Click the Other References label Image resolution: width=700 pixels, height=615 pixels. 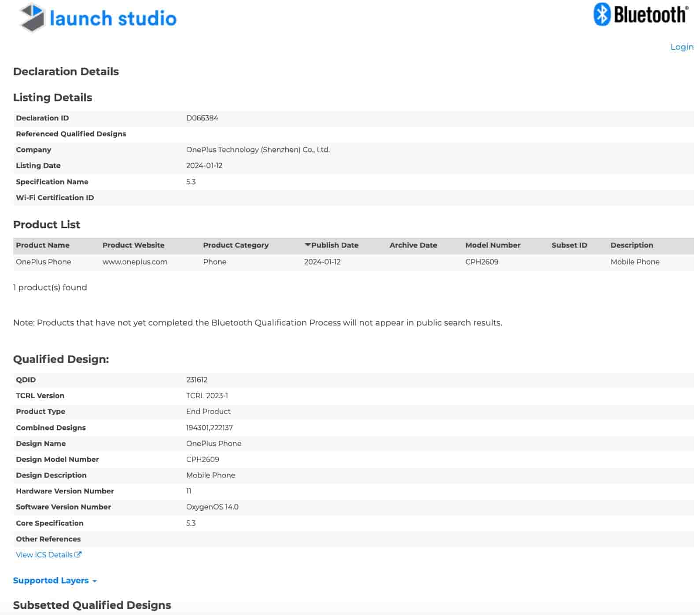tap(48, 539)
